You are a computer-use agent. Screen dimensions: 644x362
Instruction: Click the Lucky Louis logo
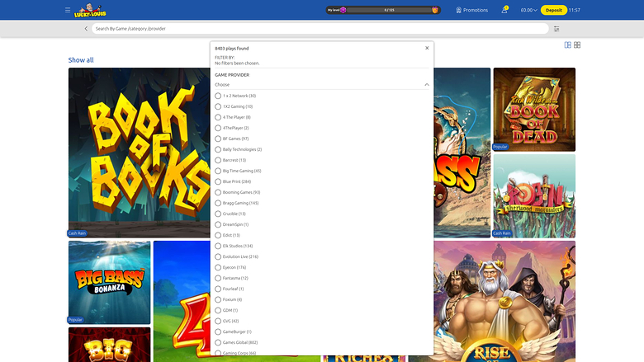point(90,10)
